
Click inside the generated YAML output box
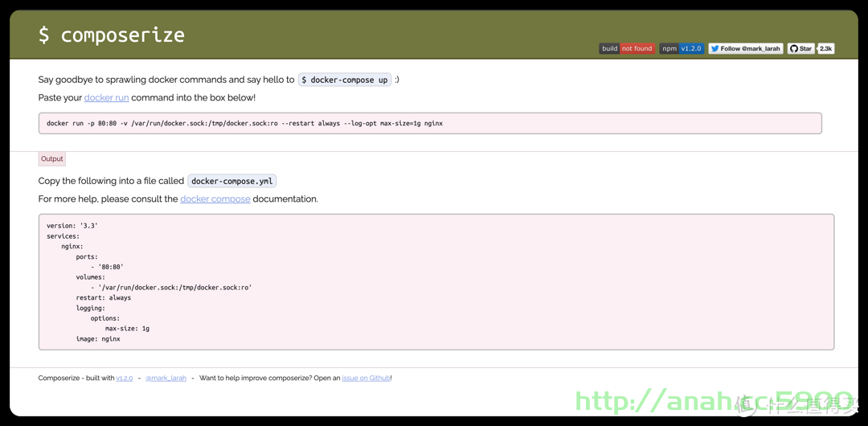pos(436,282)
